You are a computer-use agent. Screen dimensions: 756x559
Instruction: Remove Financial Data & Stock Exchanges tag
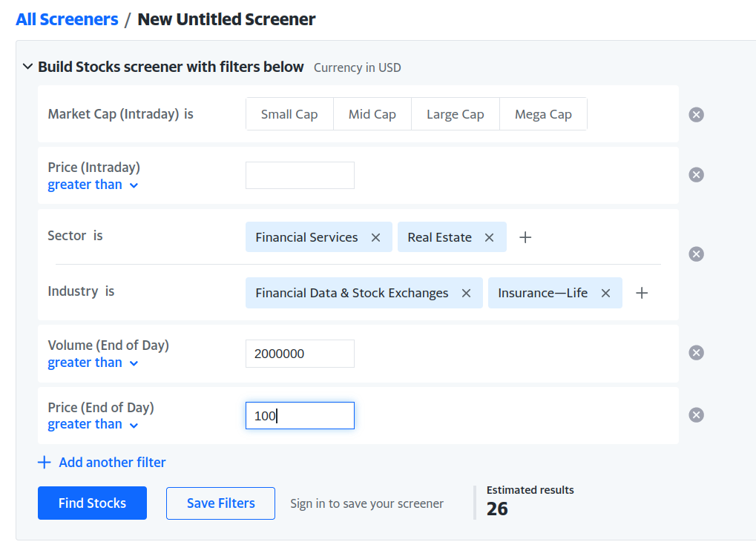(x=466, y=293)
